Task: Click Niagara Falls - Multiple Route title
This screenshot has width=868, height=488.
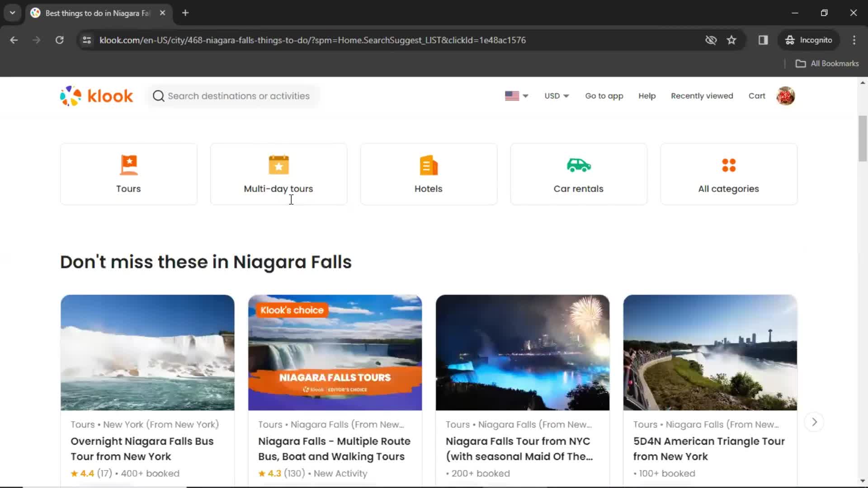Action: point(334,449)
